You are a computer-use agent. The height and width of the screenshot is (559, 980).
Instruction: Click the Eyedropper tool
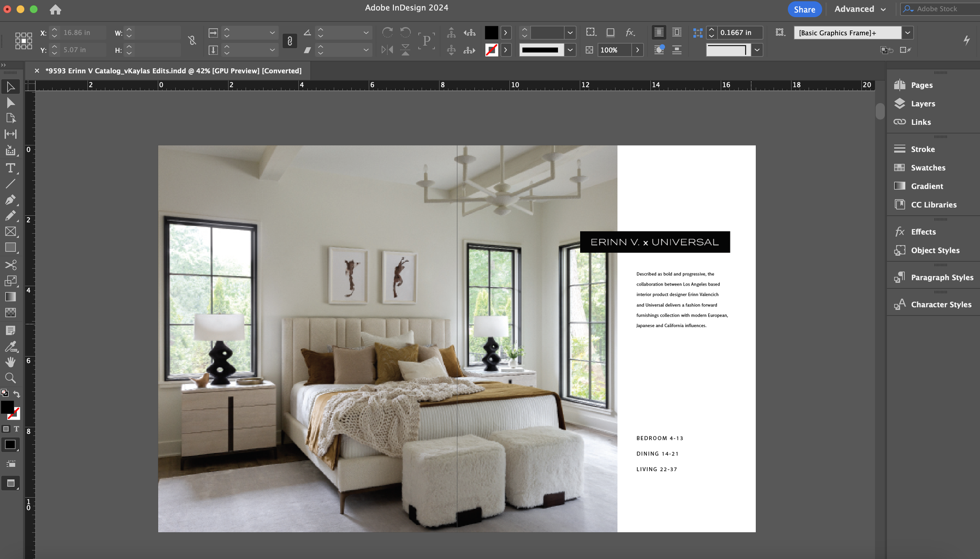[11, 346]
